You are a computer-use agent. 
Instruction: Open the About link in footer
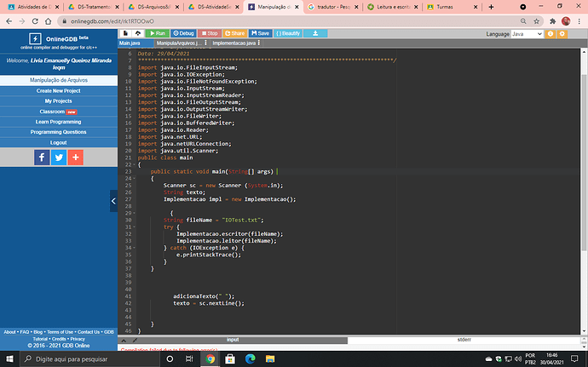[x=9, y=332]
